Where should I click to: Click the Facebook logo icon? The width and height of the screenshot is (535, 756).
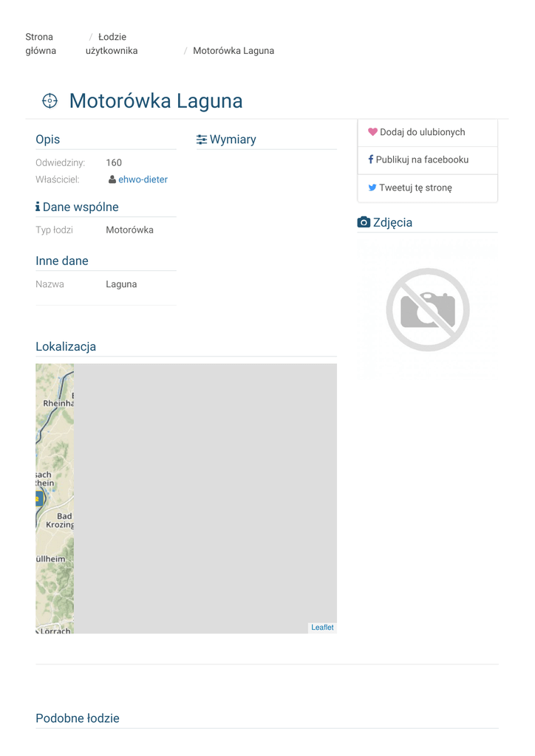[x=370, y=159]
